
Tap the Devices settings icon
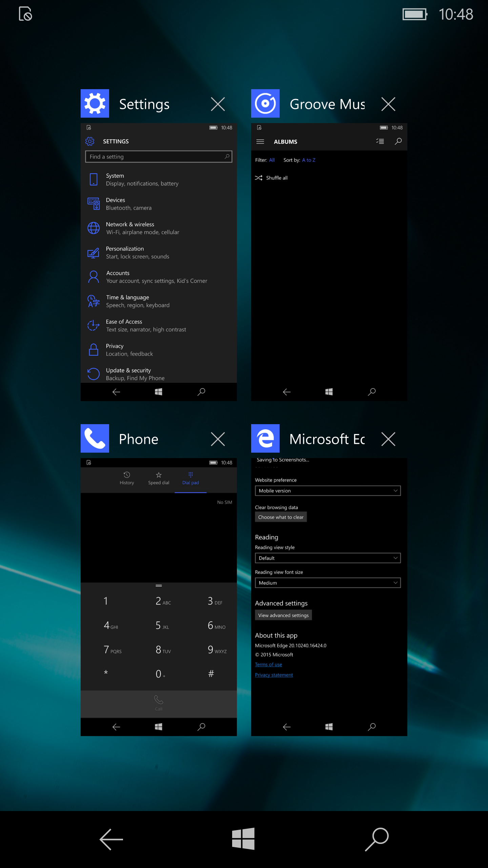94,204
